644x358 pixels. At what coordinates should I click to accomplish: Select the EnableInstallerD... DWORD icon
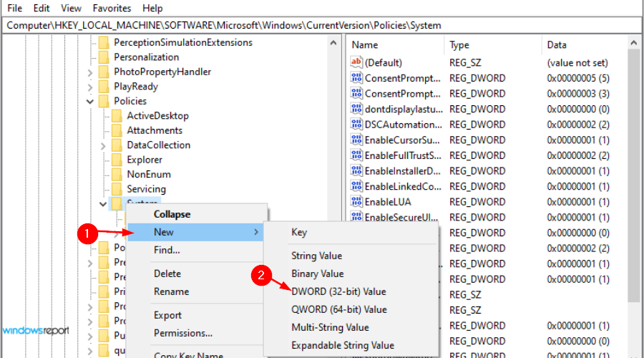point(356,170)
